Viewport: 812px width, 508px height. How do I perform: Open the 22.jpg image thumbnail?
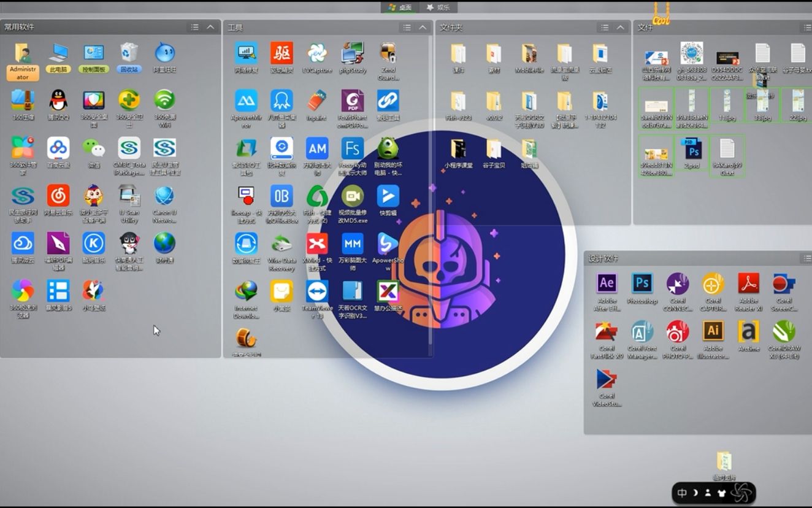coord(798,101)
